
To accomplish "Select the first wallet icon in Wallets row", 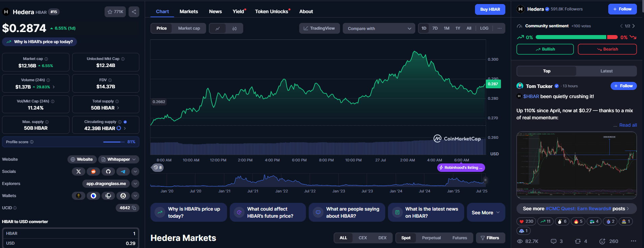I will click(79, 196).
